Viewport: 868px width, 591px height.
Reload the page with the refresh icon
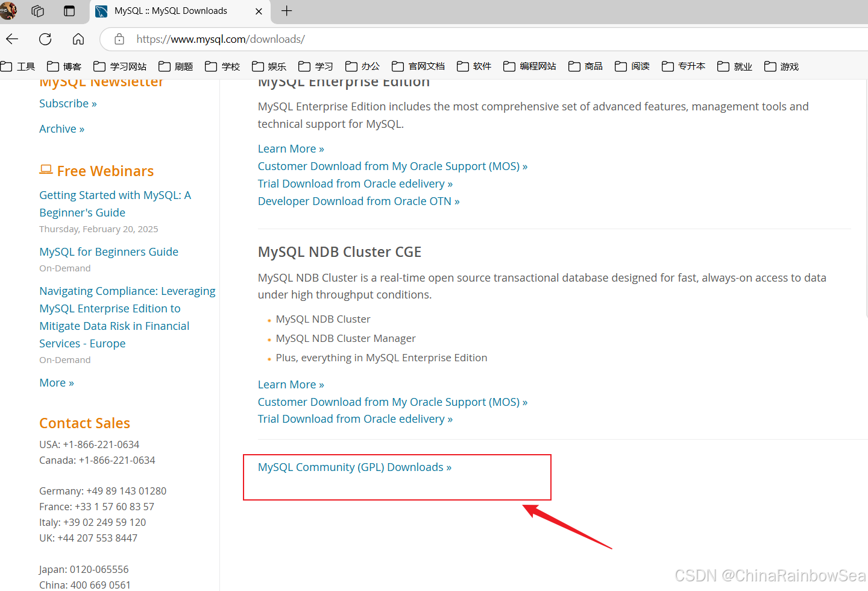(45, 39)
